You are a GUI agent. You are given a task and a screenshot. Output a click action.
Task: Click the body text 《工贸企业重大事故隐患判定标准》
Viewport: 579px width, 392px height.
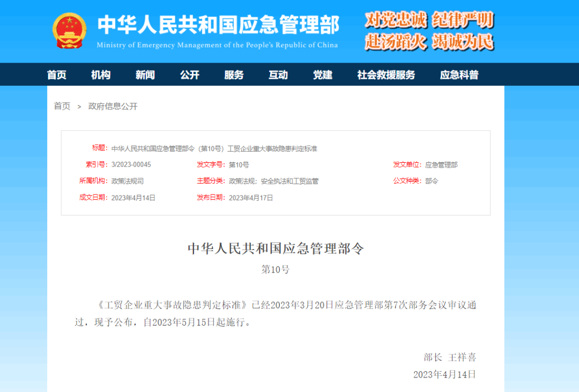pyautogui.click(x=172, y=305)
